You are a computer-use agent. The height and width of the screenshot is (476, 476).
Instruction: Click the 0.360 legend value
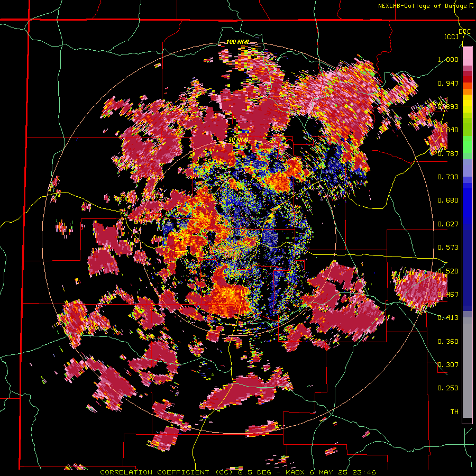click(448, 342)
